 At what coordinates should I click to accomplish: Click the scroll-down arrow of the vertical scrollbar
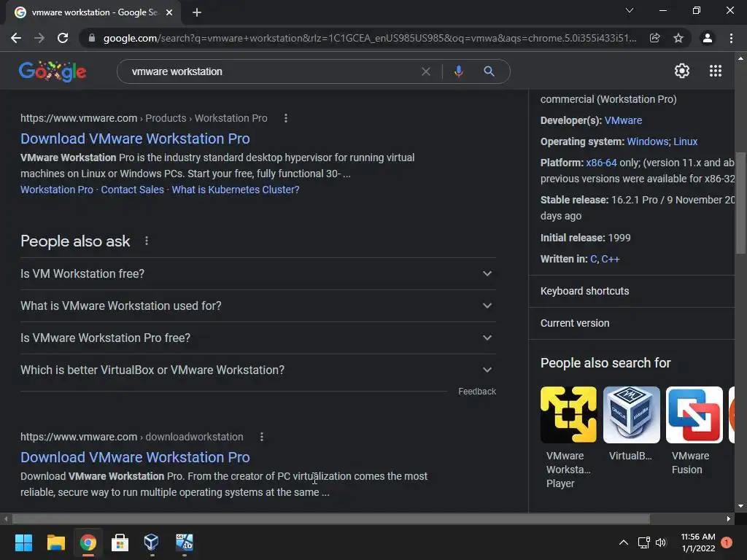coord(740,506)
